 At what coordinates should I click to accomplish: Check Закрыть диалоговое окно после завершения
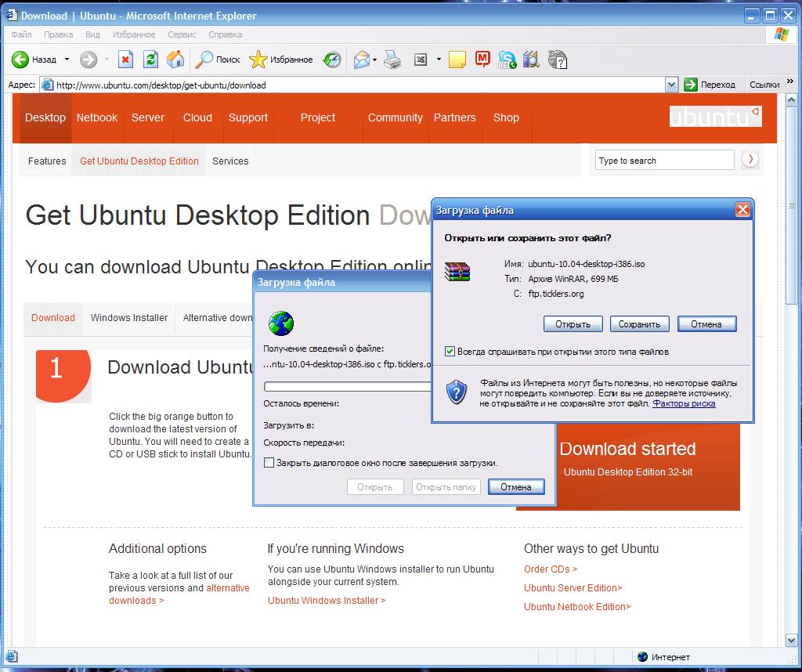tap(269, 462)
